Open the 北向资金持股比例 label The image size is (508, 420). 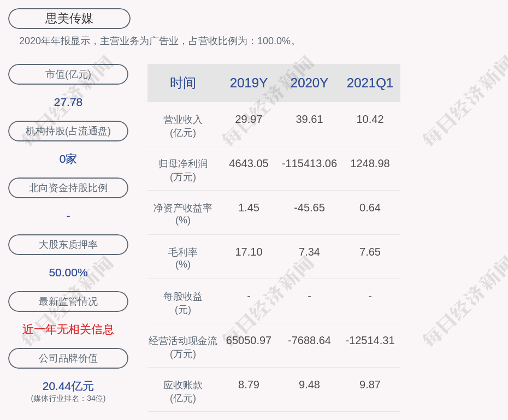pyautogui.click(x=68, y=188)
